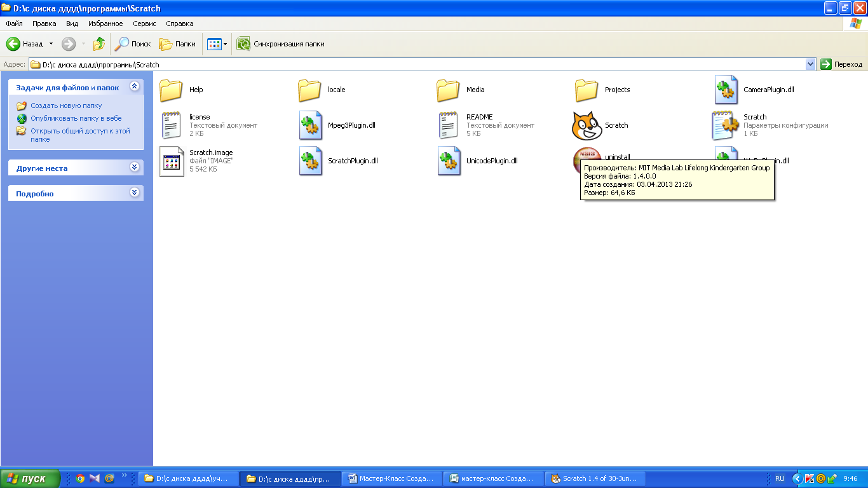The image size is (868, 488).
Task: Select the ScratchPlugin.dll file icon
Action: (x=310, y=161)
